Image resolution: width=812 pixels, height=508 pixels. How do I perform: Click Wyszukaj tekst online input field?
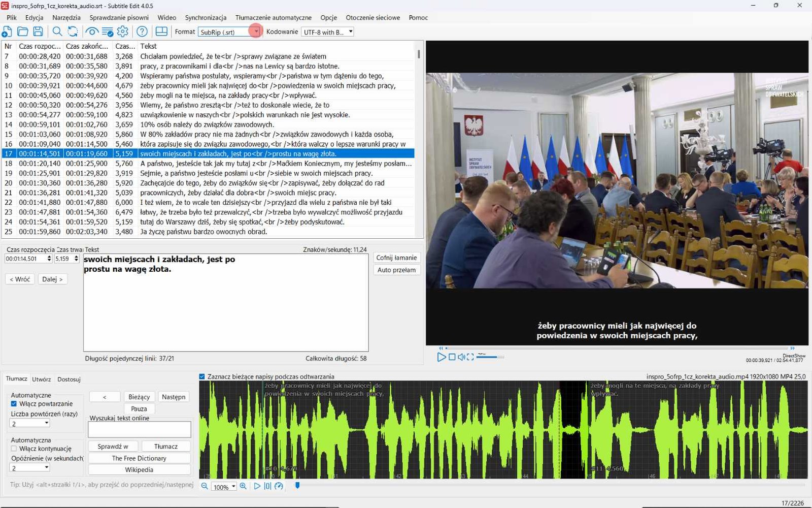point(140,430)
